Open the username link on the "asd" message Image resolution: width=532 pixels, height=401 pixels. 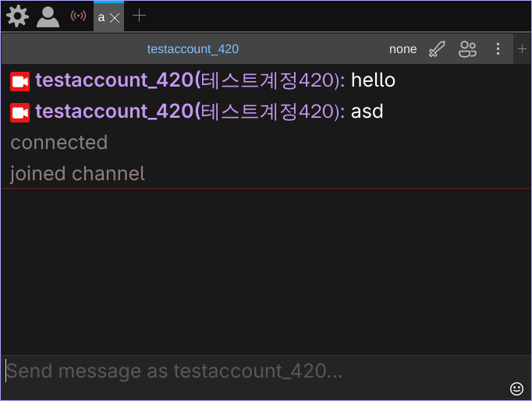[x=114, y=112]
